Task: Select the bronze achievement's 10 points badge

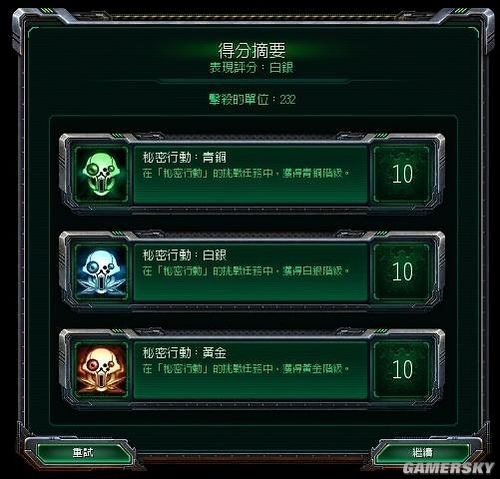Action: point(402,174)
